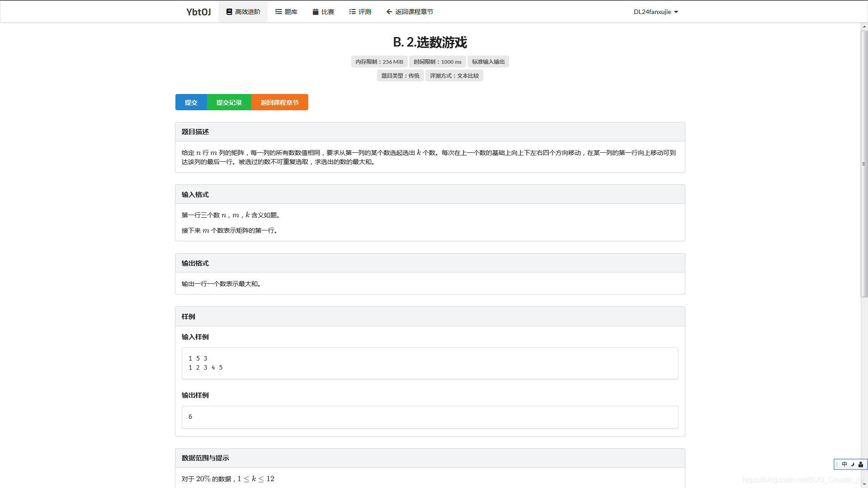Select the highlighted 高效进阶 tab
The width and height of the screenshot is (868, 488).
[243, 12]
